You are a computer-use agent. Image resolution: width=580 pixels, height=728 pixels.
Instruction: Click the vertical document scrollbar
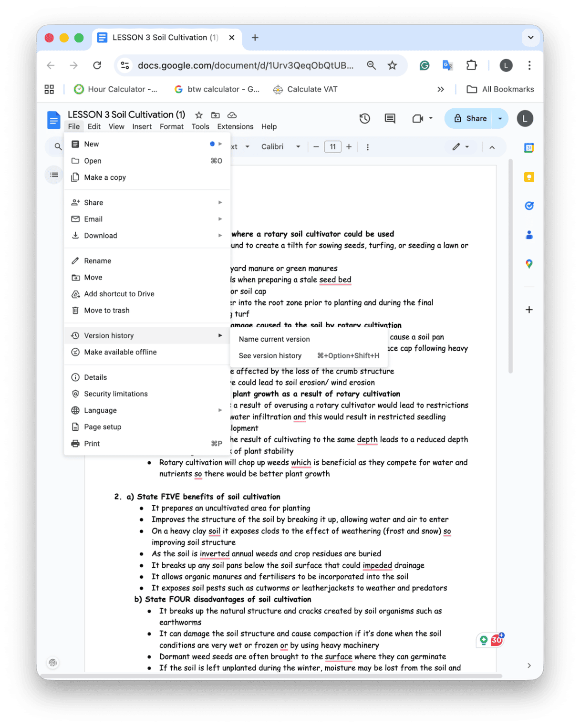[x=510, y=267]
